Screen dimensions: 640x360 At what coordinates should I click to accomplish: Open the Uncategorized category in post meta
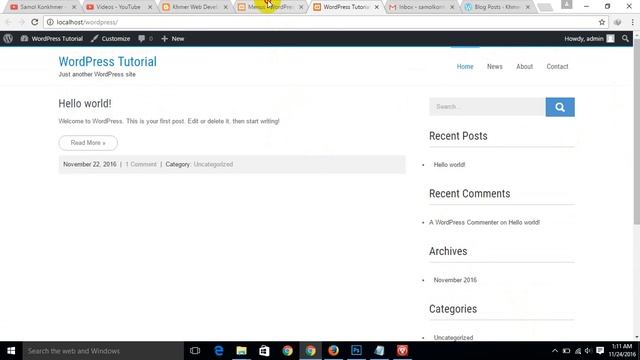[213, 164]
